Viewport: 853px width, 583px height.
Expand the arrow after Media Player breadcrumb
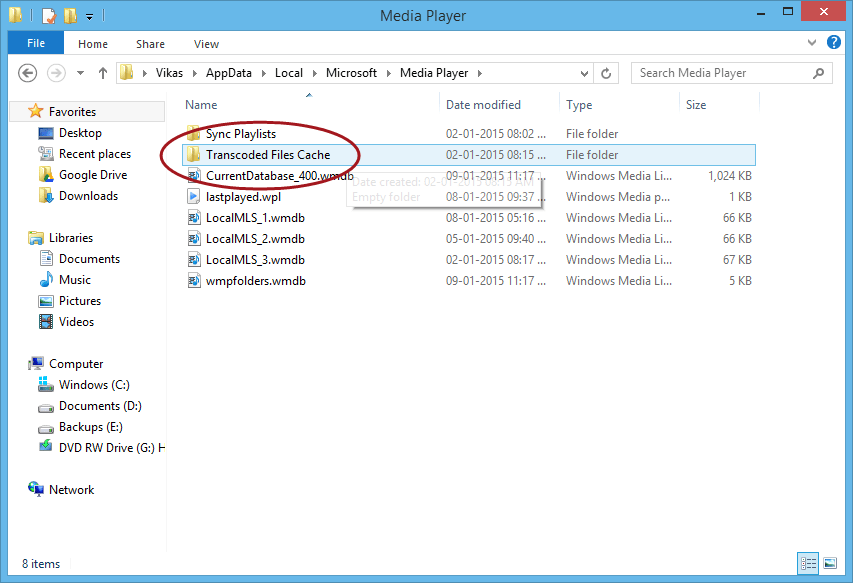click(x=480, y=73)
